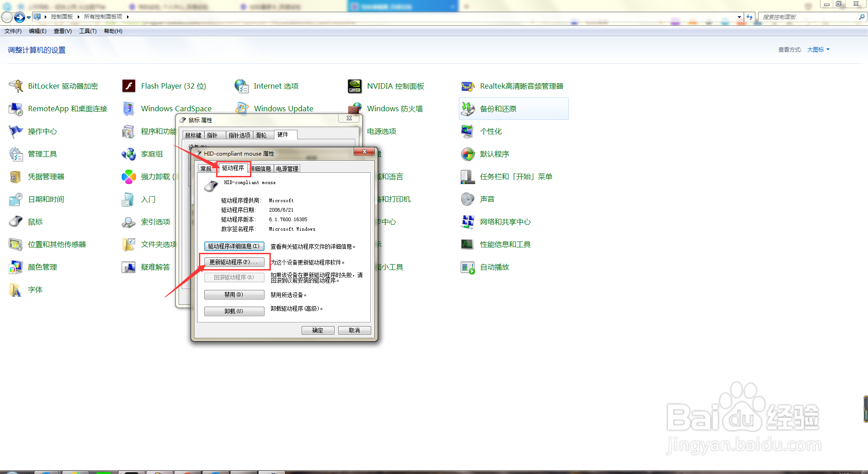This screenshot has height=474, width=868.
Task: Open 默认程序 icon
Action: tap(468, 154)
